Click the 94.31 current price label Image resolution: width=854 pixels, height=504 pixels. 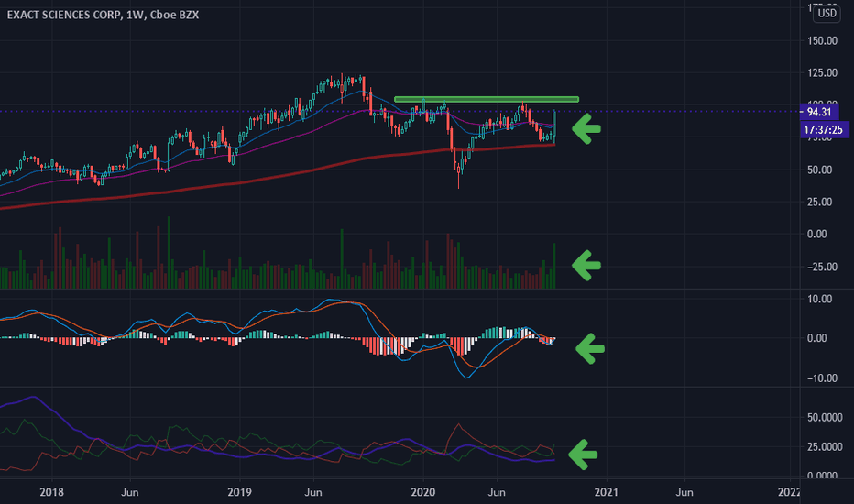819,112
